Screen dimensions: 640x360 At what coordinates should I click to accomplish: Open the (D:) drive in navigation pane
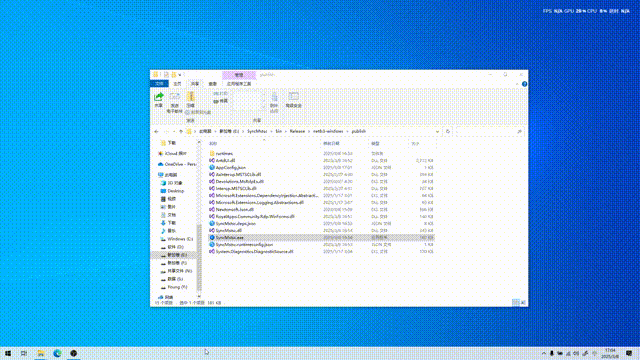tap(175, 247)
